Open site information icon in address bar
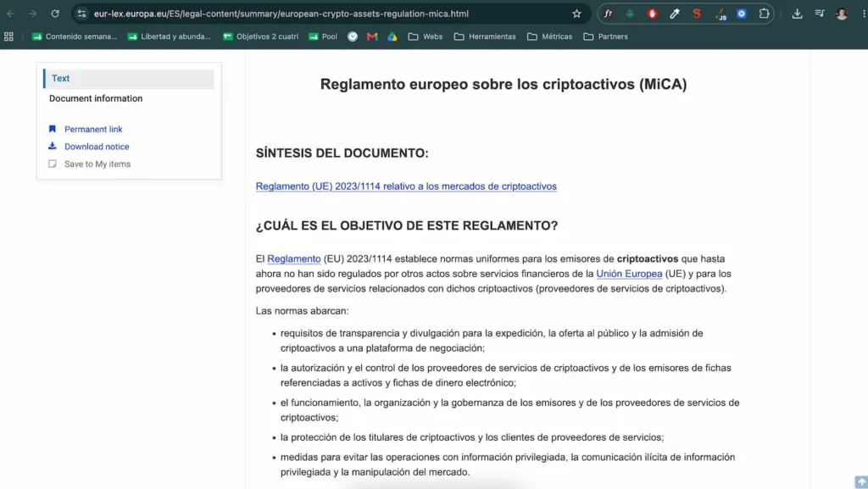The height and width of the screenshot is (489, 868). tap(81, 14)
